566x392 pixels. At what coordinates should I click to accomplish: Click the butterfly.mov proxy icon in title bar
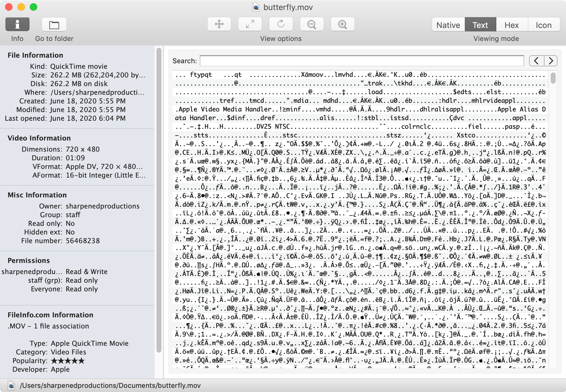[x=255, y=7]
